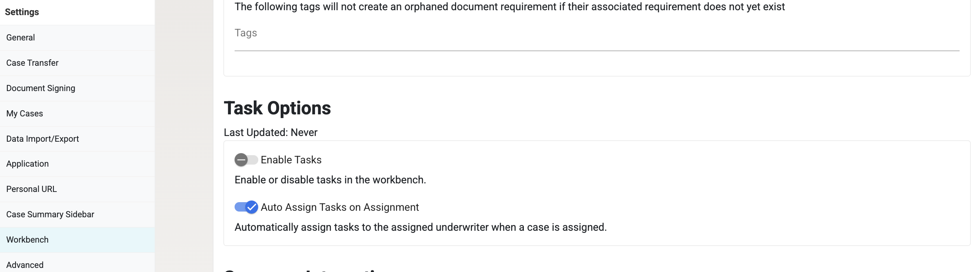This screenshot has width=980, height=272.
Task: Select the Workbench settings item
Action: click(78, 240)
